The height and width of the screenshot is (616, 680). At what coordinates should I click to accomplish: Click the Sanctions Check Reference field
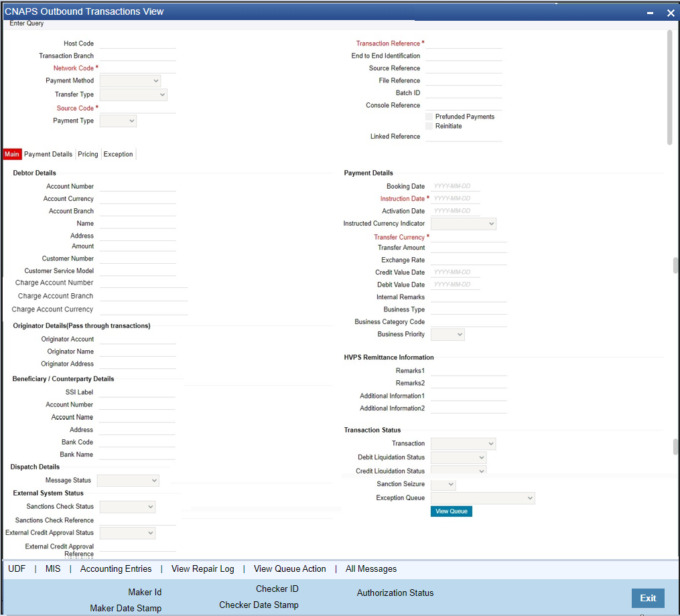click(x=137, y=520)
